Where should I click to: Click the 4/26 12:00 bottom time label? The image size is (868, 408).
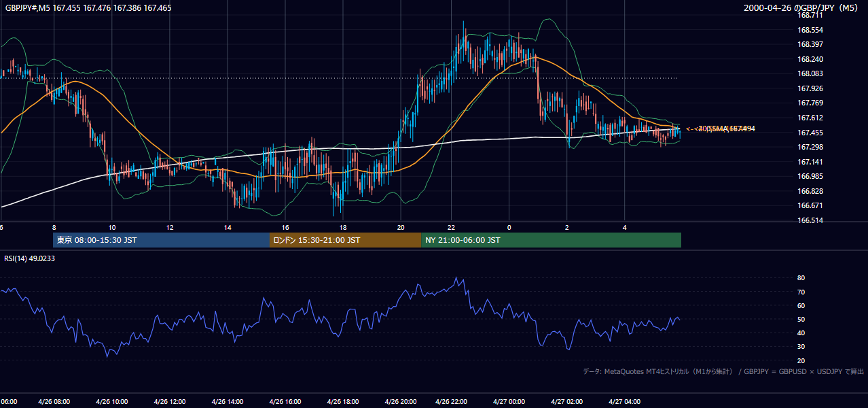click(169, 401)
